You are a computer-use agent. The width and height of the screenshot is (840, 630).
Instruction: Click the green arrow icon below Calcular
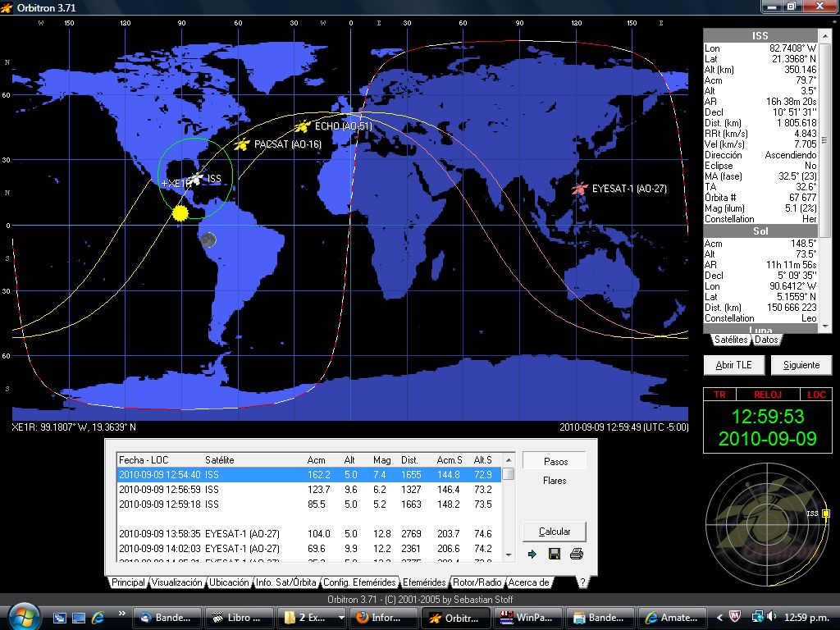click(x=532, y=554)
